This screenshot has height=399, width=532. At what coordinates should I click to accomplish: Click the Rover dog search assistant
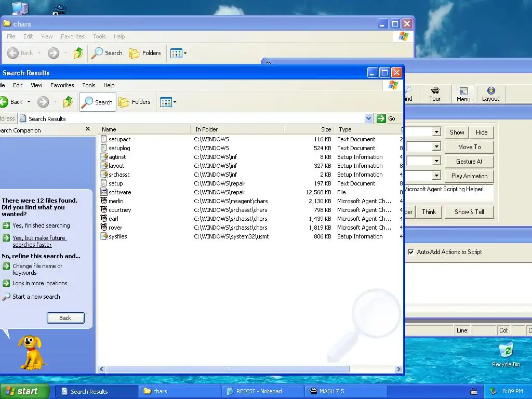coord(31,353)
